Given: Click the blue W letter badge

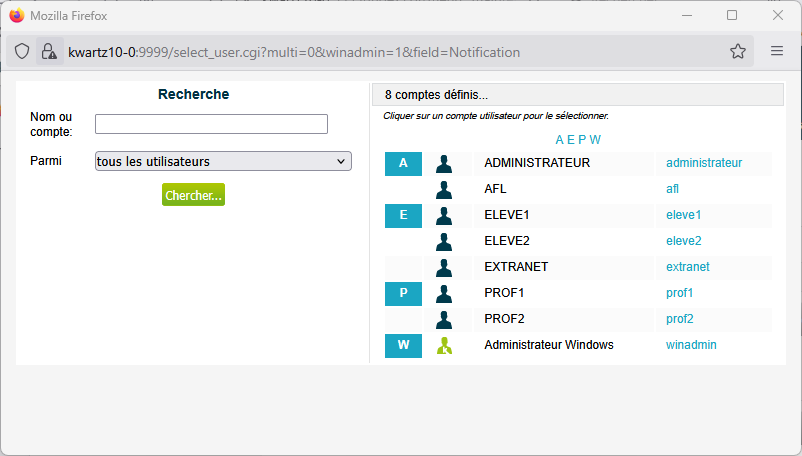Looking at the screenshot, I should (404, 346).
